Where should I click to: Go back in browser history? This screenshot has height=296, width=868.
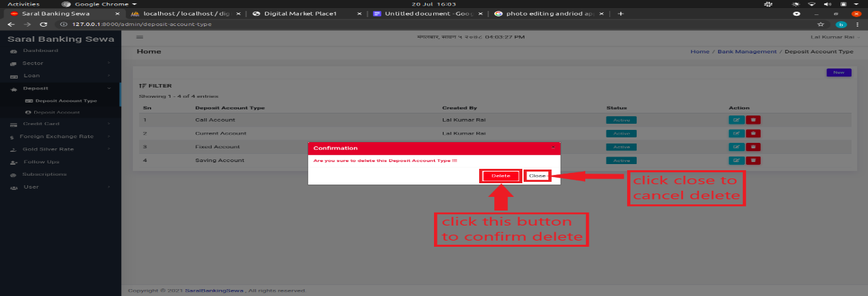click(x=10, y=25)
